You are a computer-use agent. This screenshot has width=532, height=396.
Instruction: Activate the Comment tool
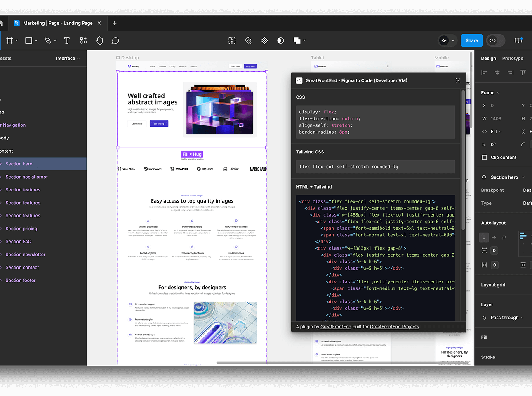pos(115,40)
